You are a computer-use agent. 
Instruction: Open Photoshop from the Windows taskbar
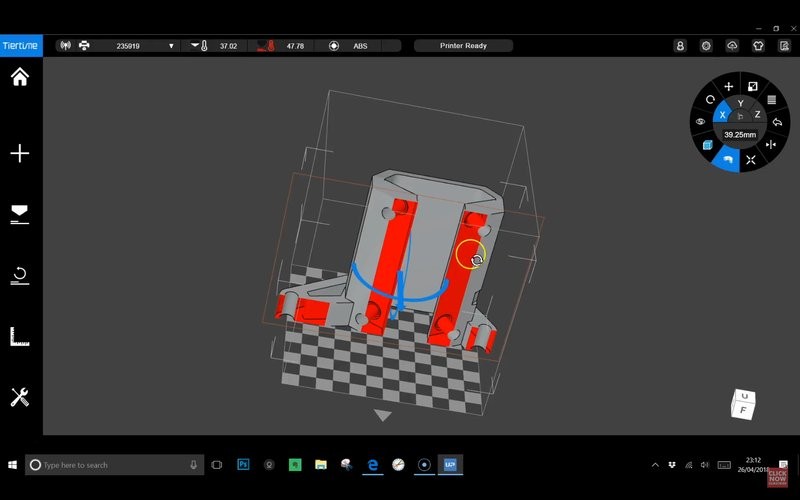[243, 465]
